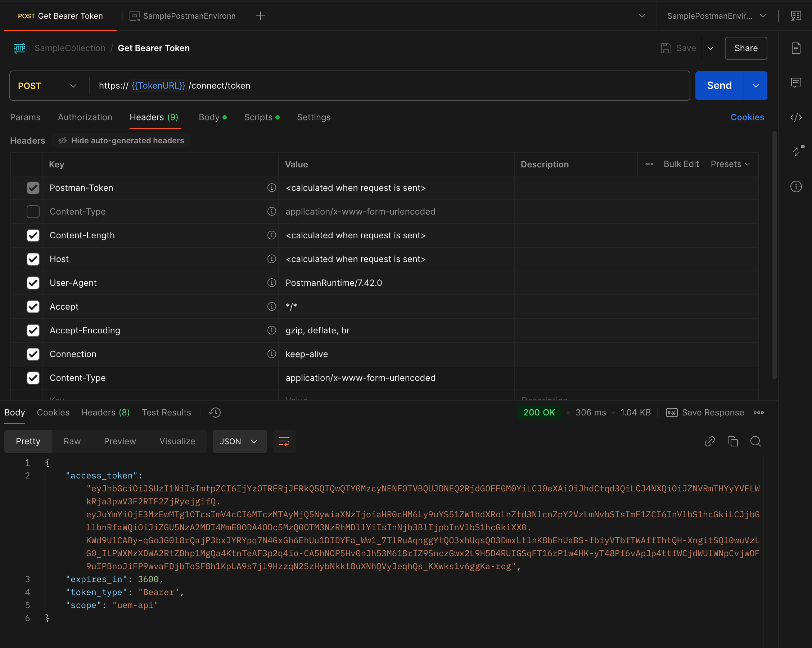Toggle the Postman-Token header checkbox
Image resolution: width=812 pixels, height=648 pixels.
[x=33, y=188]
